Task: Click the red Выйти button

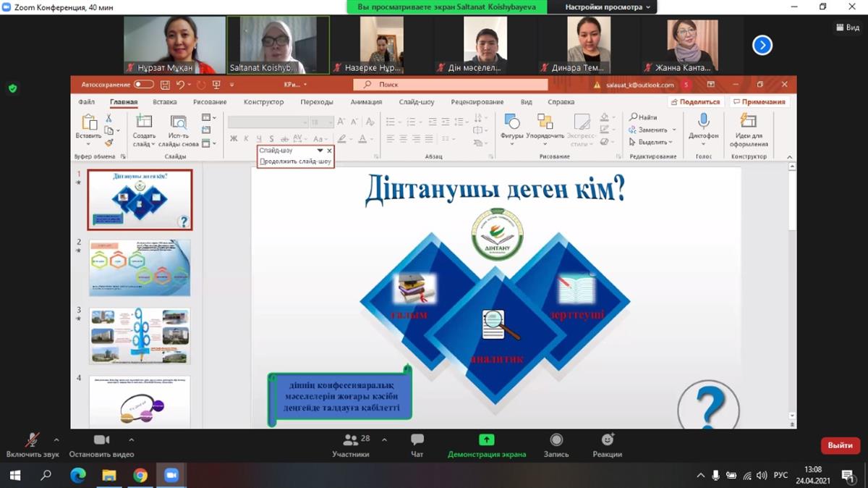Action: tap(840, 445)
